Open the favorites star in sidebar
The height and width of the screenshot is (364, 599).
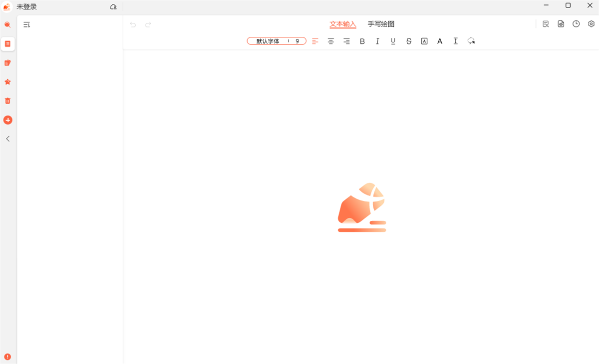(7, 82)
